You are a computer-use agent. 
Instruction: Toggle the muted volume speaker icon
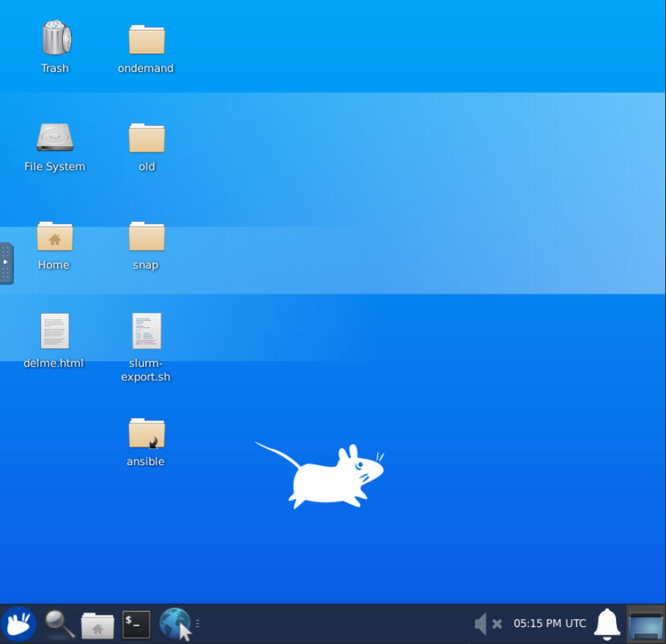click(488, 623)
